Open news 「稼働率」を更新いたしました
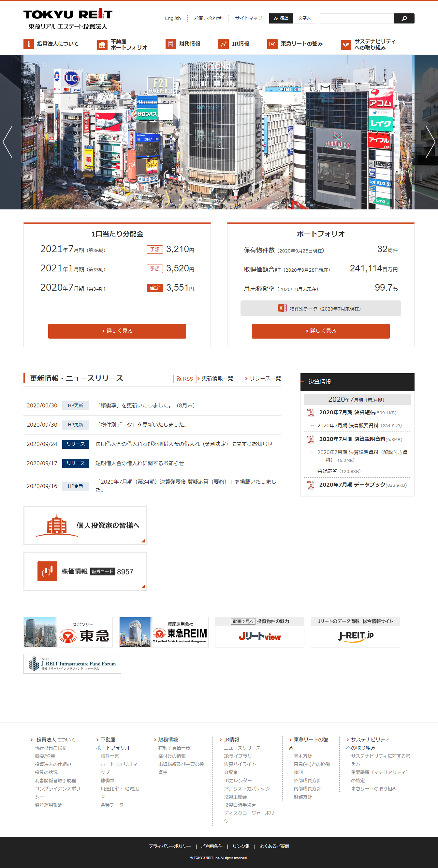This screenshot has height=868, width=438. (146, 405)
